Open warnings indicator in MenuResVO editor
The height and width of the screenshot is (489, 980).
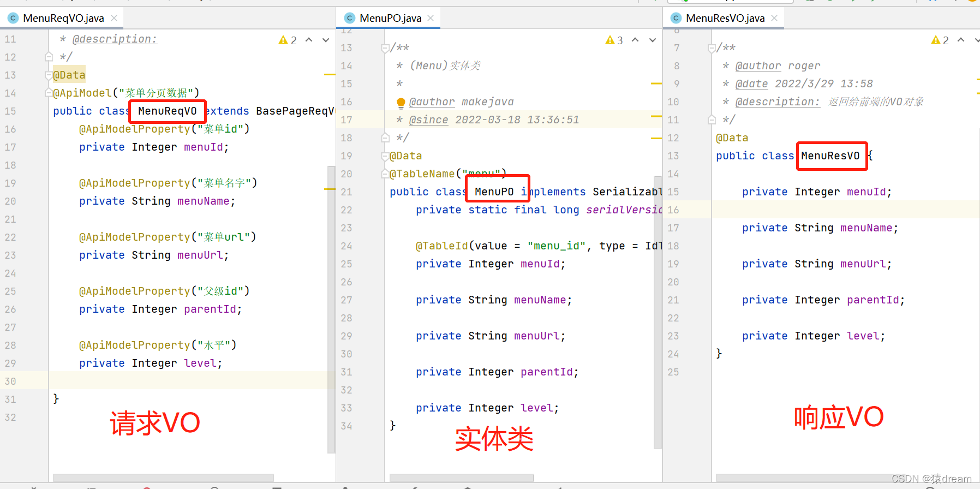[940, 40]
